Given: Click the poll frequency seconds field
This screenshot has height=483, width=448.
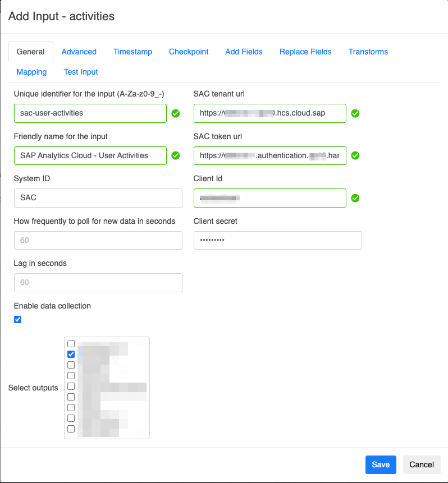Looking at the screenshot, I should (x=98, y=240).
